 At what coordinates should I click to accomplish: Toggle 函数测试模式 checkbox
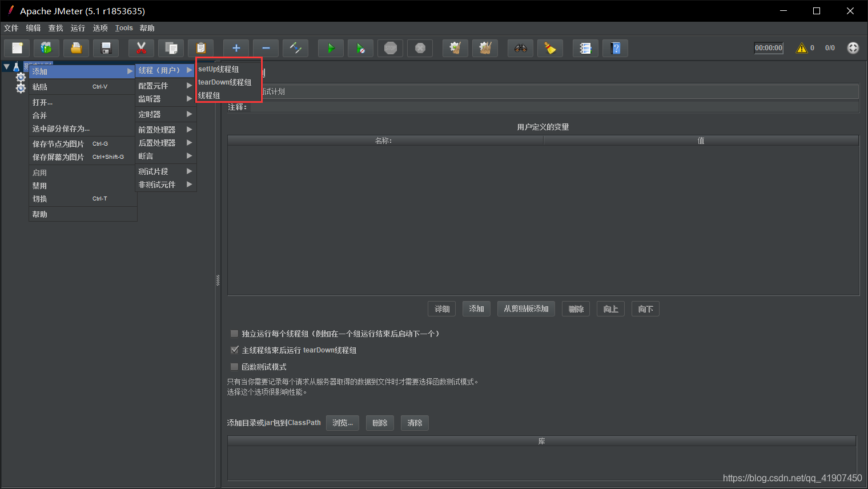234,367
